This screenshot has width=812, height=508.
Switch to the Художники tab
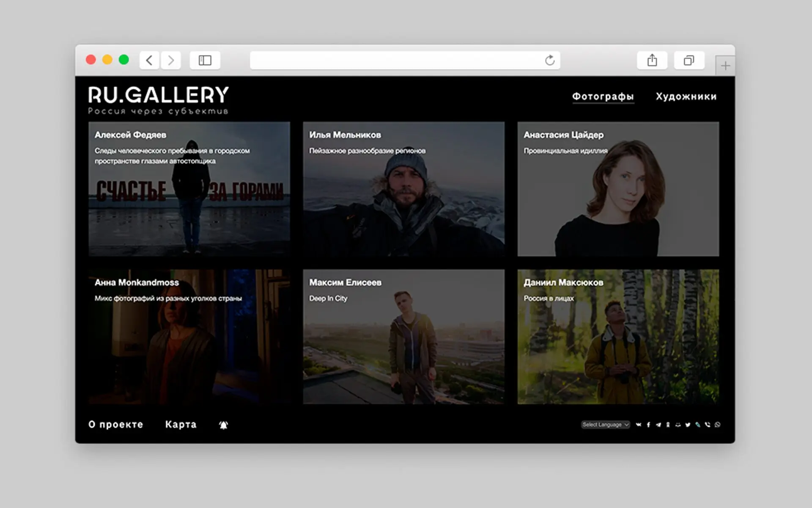686,97
